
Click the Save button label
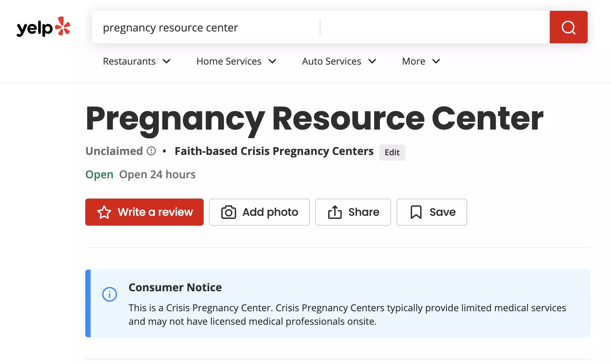[443, 212]
